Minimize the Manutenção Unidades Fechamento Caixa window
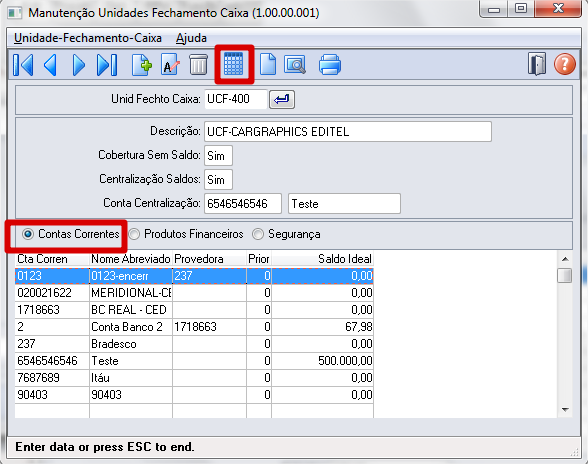 [494, 9]
